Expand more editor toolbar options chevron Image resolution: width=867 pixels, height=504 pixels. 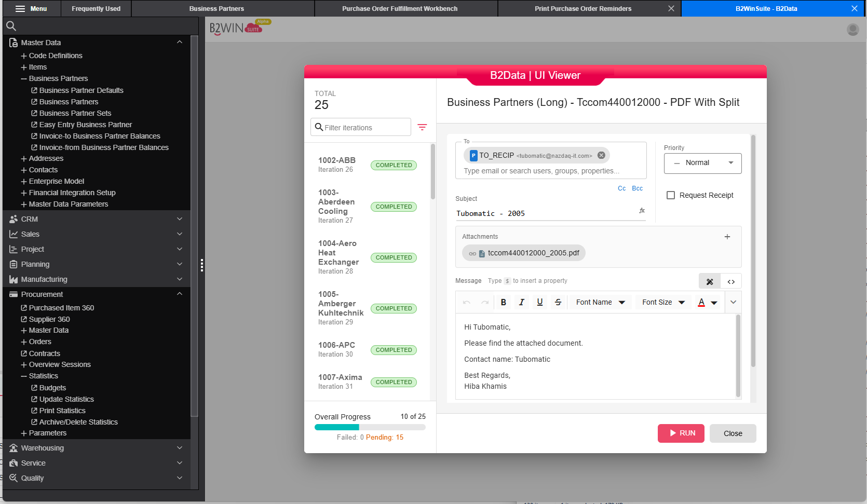point(733,302)
